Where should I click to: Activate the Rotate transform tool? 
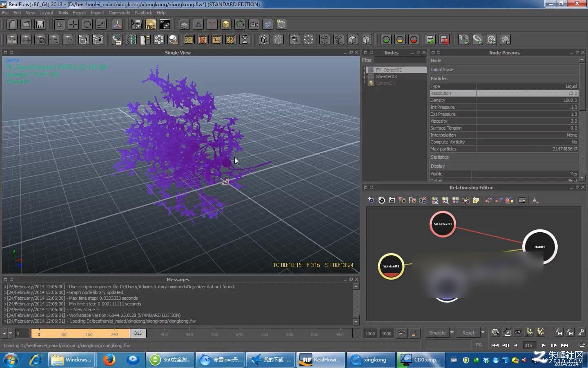[x=87, y=25]
